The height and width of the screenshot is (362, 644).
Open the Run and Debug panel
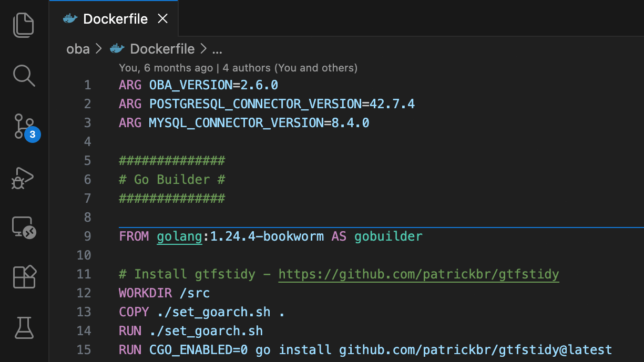click(x=24, y=179)
